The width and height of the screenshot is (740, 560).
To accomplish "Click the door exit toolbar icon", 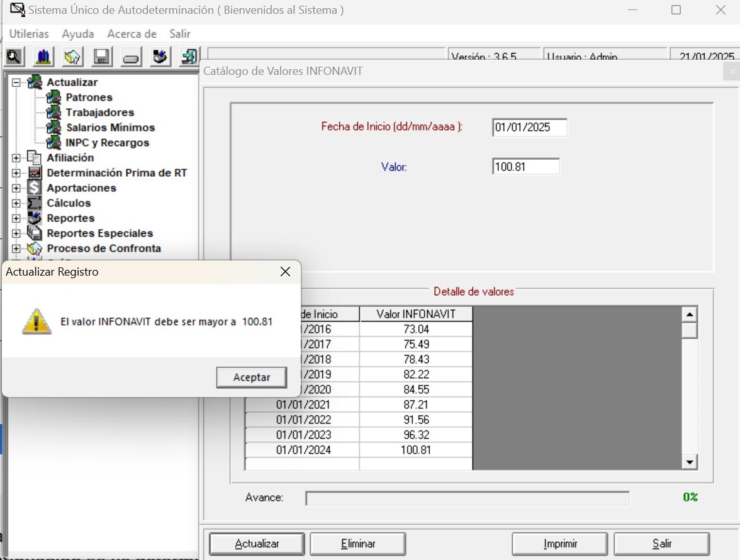I will coord(189,57).
